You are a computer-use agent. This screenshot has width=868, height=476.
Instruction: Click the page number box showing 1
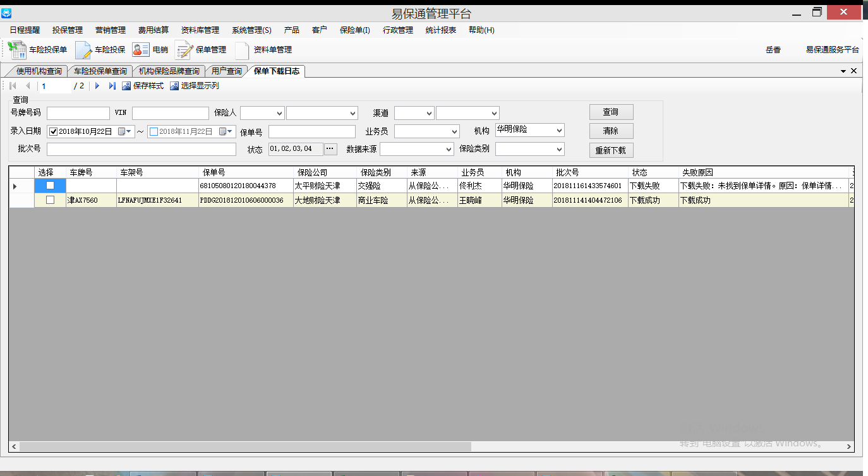(56, 86)
